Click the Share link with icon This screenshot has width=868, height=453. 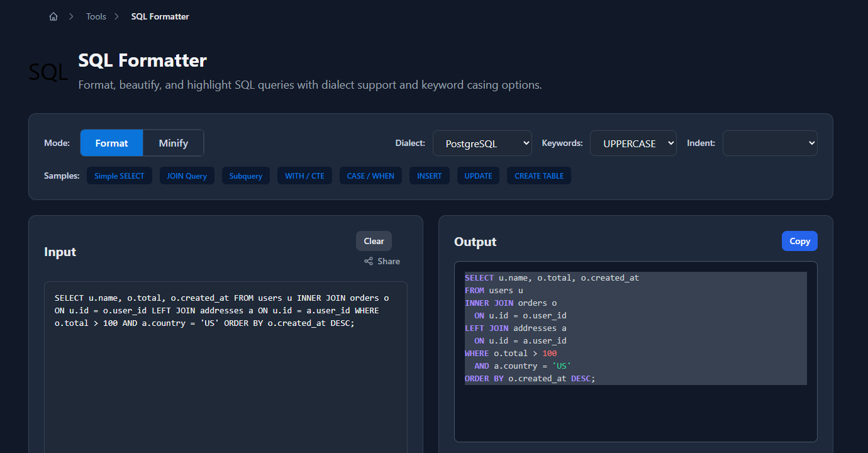point(382,261)
